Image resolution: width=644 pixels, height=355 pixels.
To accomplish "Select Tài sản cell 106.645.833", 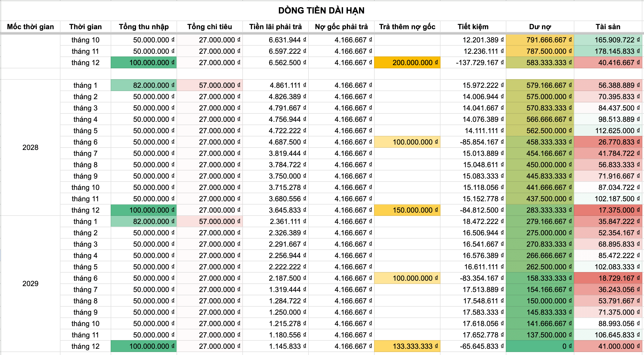I will 608,335.
